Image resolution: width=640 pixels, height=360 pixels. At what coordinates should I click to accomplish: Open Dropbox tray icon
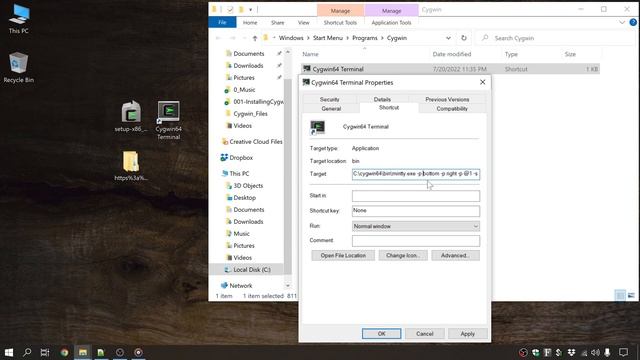coord(571,352)
